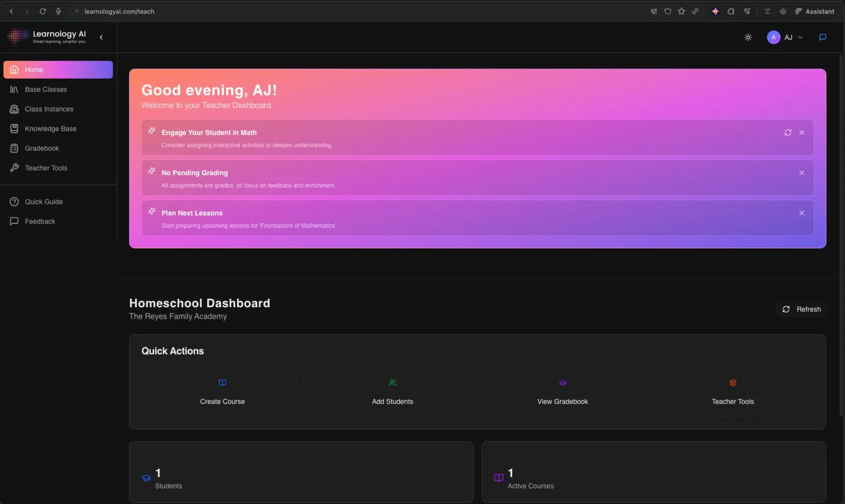Screen dimensions: 845x504
Task: Open the Knowledge Base sidebar item
Action: [x=58, y=129]
